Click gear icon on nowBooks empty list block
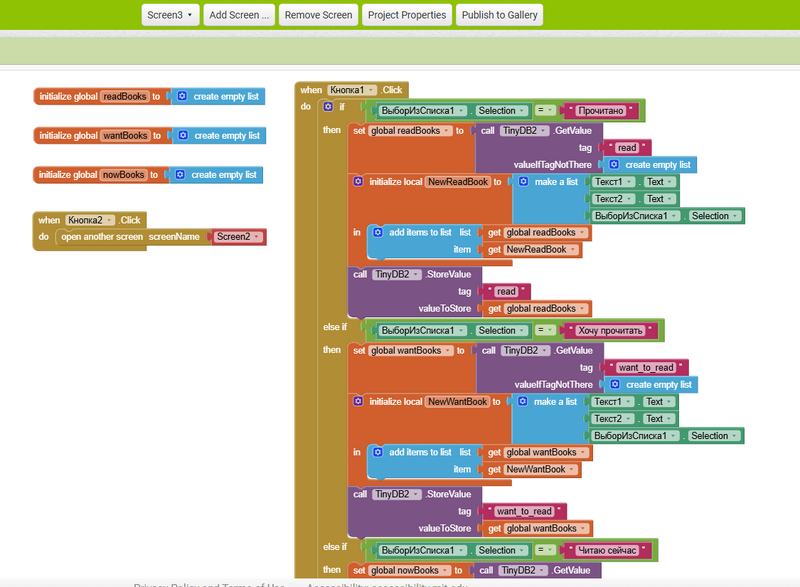 (x=180, y=175)
